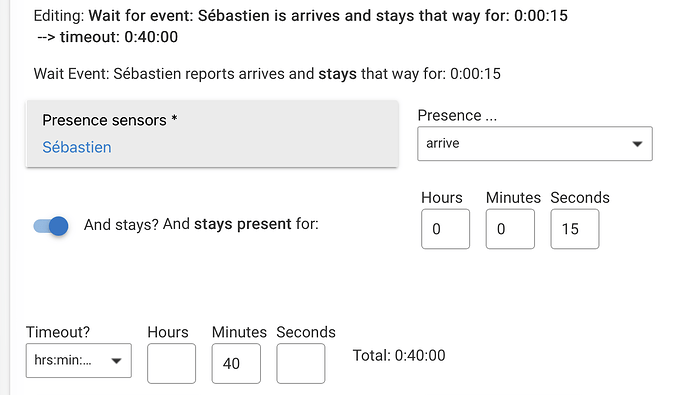Open the Presence 'arrive' dropdown
This screenshot has height=395, width=690.
coord(535,144)
